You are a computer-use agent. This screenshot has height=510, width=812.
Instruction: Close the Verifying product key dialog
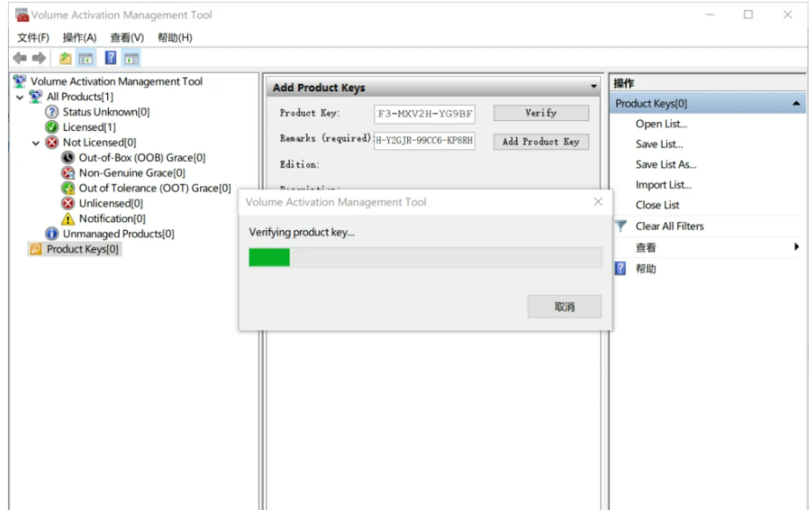[598, 201]
